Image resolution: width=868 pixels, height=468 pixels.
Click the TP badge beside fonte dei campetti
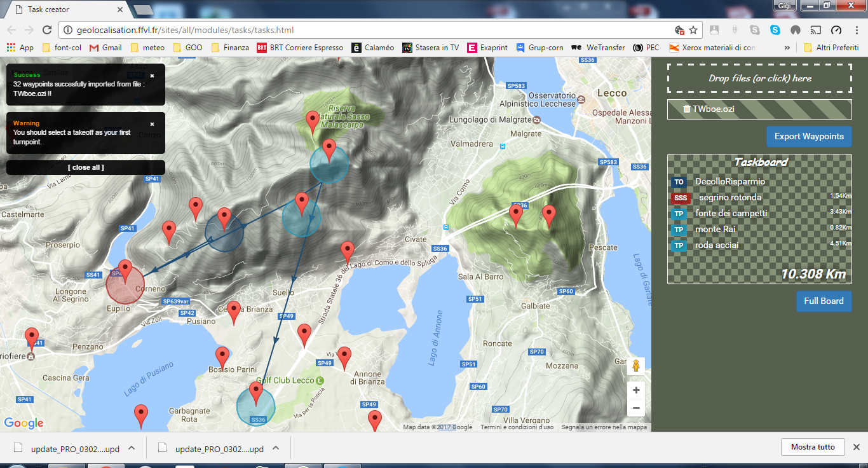(x=679, y=214)
